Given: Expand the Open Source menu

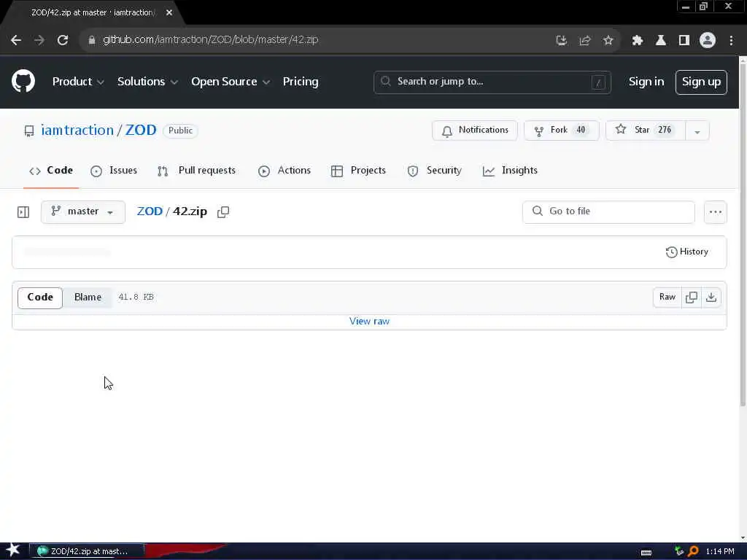Looking at the screenshot, I should pos(231,82).
